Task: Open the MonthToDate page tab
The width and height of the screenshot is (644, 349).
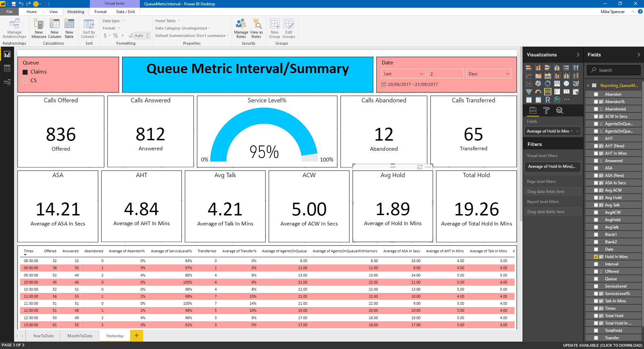Action: pyautogui.click(x=80, y=336)
